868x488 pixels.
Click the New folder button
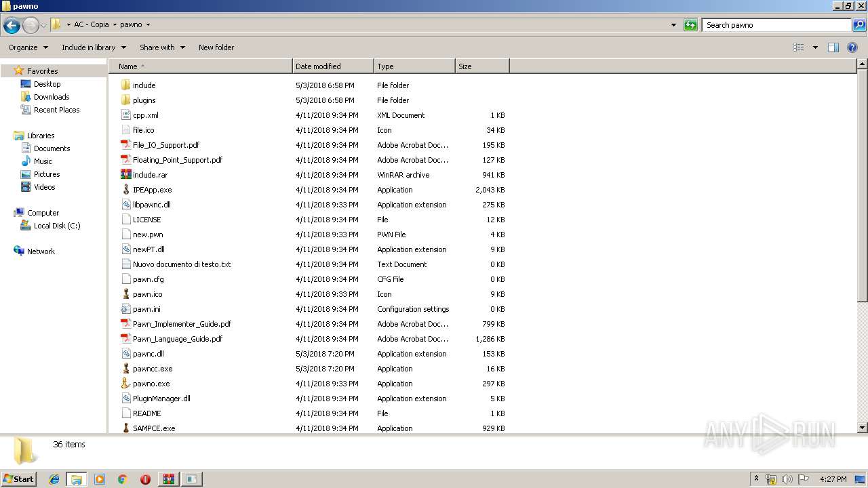click(216, 47)
